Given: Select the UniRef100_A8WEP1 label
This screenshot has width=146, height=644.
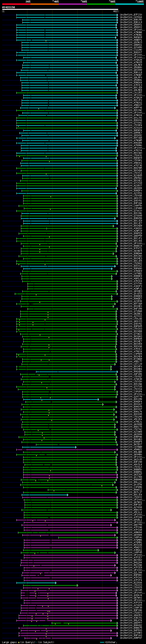Looking at the screenshot, I should point(131,40).
